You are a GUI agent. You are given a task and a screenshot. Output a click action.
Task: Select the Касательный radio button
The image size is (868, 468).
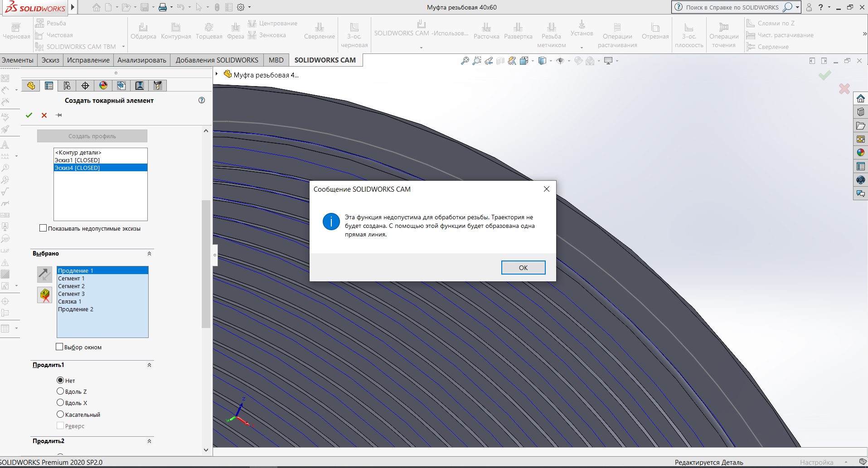[x=60, y=415]
